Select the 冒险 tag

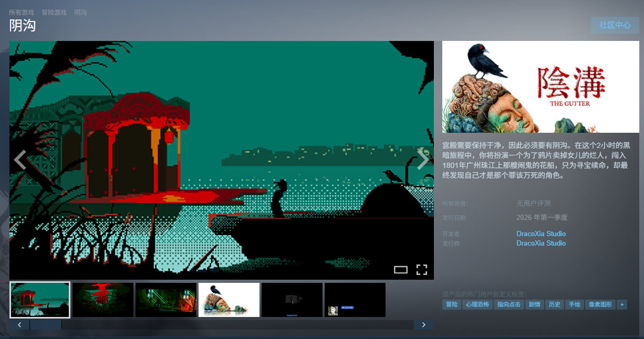pyautogui.click(x=451, y=304)
